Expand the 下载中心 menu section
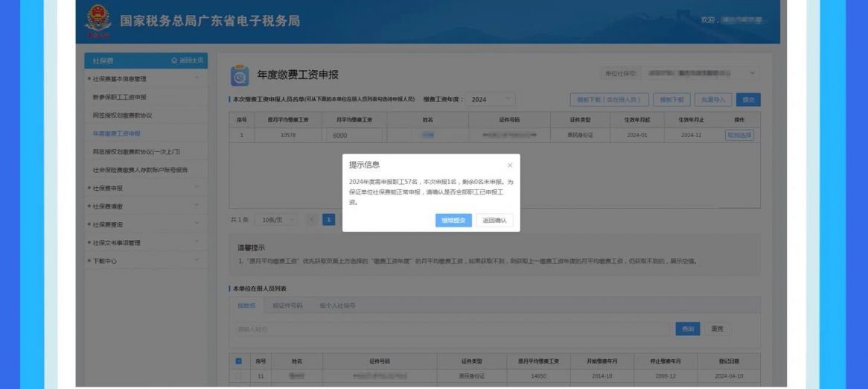This screenshot has width=868, height=389. pos(197,260)
